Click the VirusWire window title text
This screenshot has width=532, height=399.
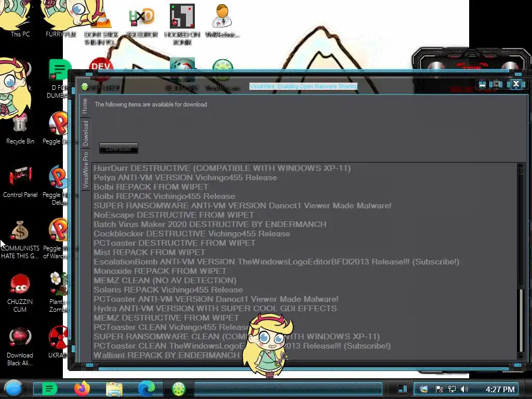[303, 86]
